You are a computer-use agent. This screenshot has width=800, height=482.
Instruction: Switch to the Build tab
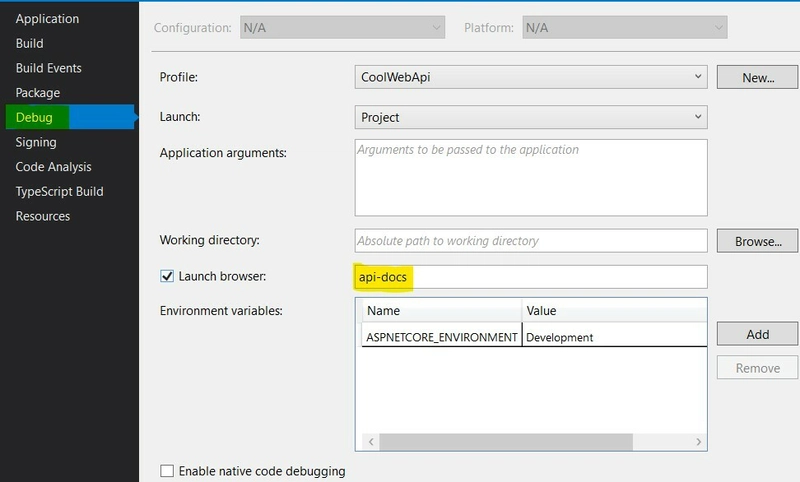tap(30, 44)
